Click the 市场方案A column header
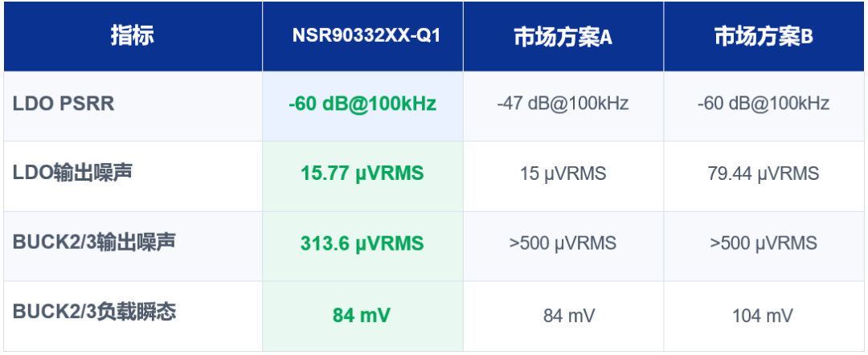The width and height of the screenshot is (868, 355). 563,37
